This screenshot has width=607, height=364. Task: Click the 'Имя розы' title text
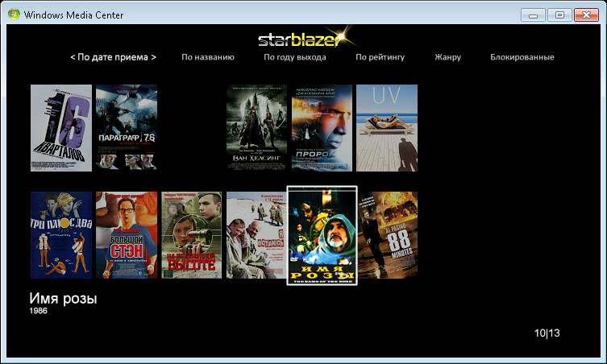click(x=63, y=298)
